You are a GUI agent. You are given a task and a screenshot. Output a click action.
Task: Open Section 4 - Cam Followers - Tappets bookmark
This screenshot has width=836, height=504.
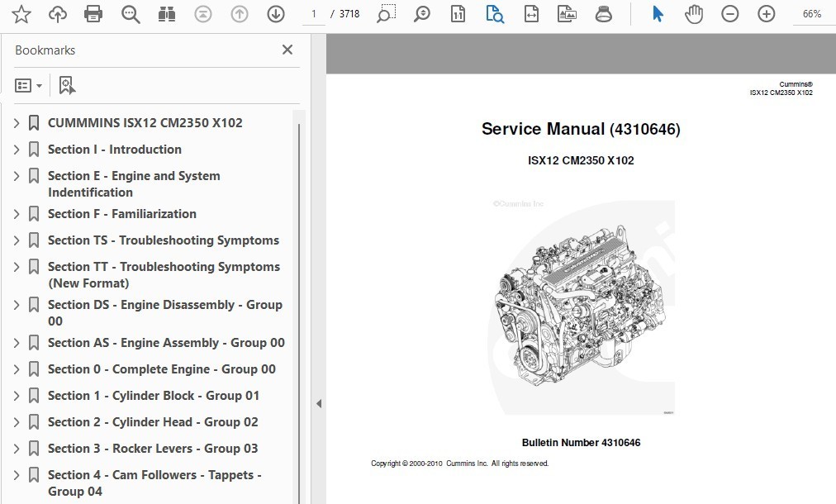(154, 483)
